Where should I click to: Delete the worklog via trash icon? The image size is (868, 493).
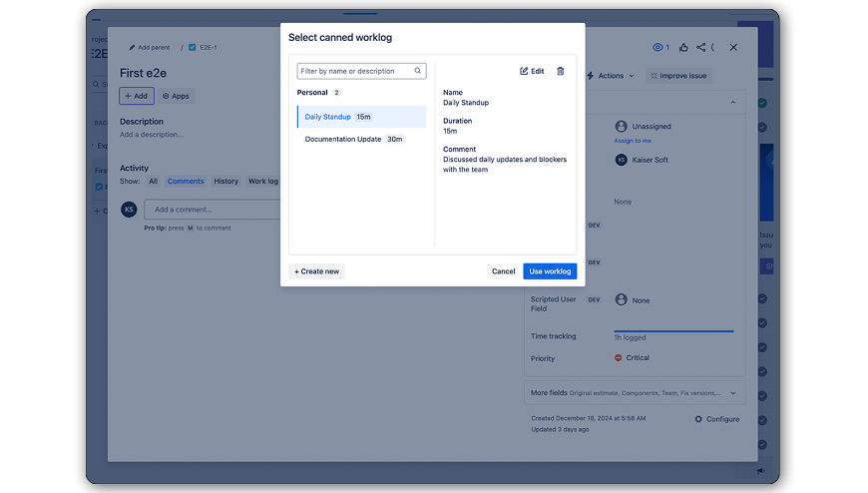coord(560,72)
